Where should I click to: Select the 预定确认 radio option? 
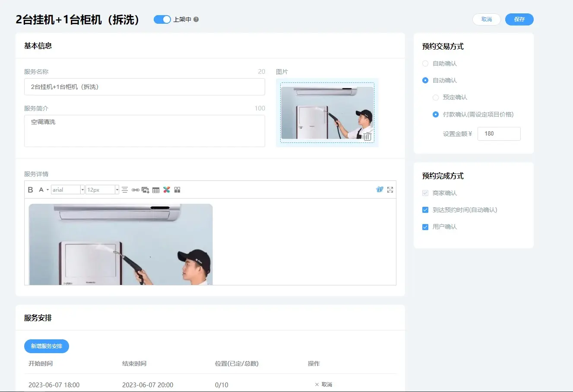436,98
